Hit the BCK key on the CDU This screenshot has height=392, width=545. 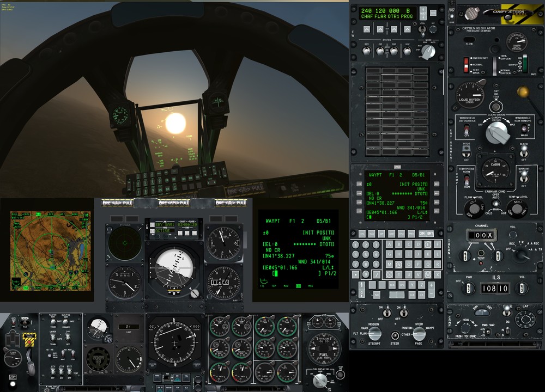tap(392, 285)
